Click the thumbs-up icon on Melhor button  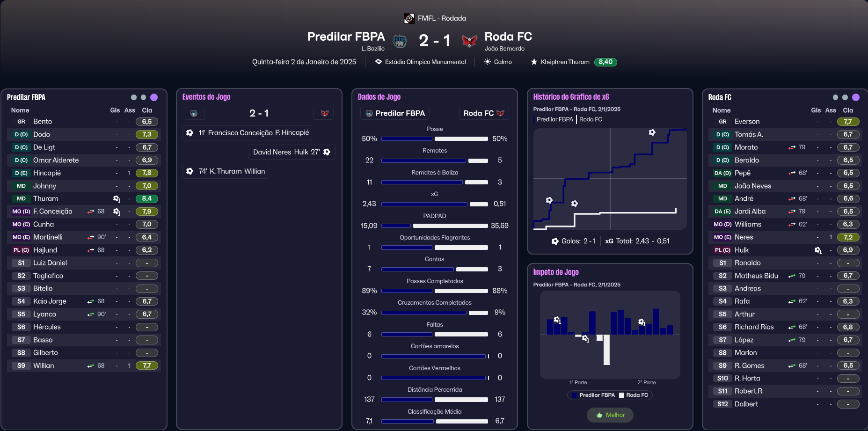[599, 415]
